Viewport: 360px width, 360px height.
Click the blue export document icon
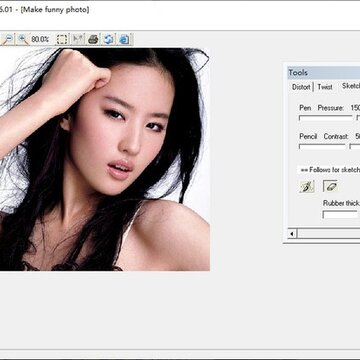(124, 39)
